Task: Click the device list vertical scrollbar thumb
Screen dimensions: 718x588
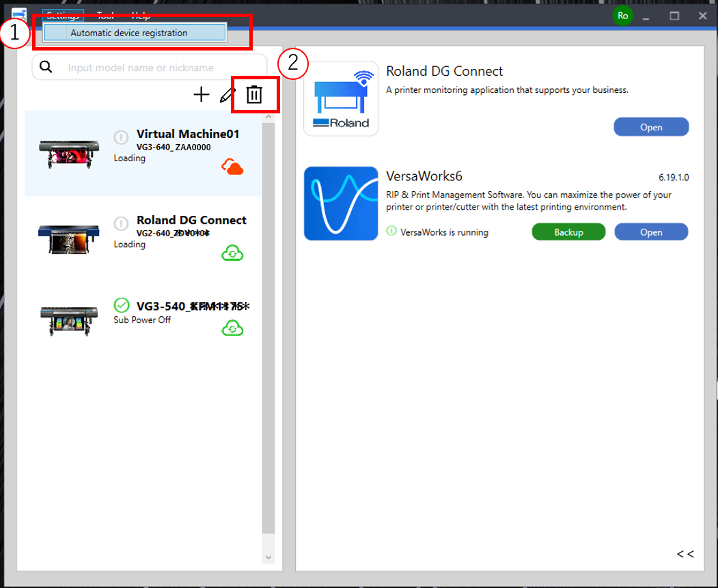Action: point(268,328)
